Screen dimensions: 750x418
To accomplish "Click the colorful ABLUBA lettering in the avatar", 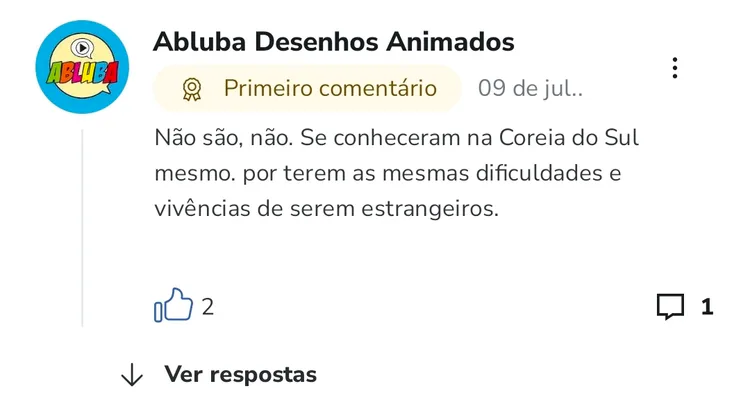I will tap(82, 73).
